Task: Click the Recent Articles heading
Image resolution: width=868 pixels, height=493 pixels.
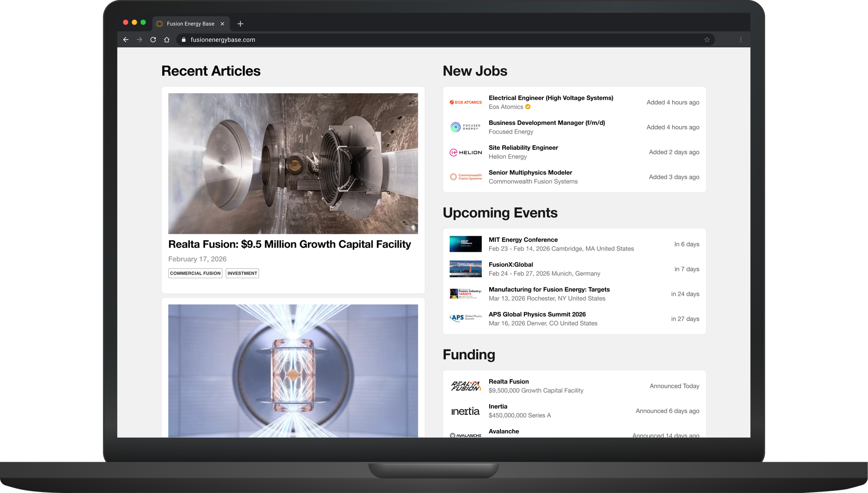Action: tap(211, 71)
